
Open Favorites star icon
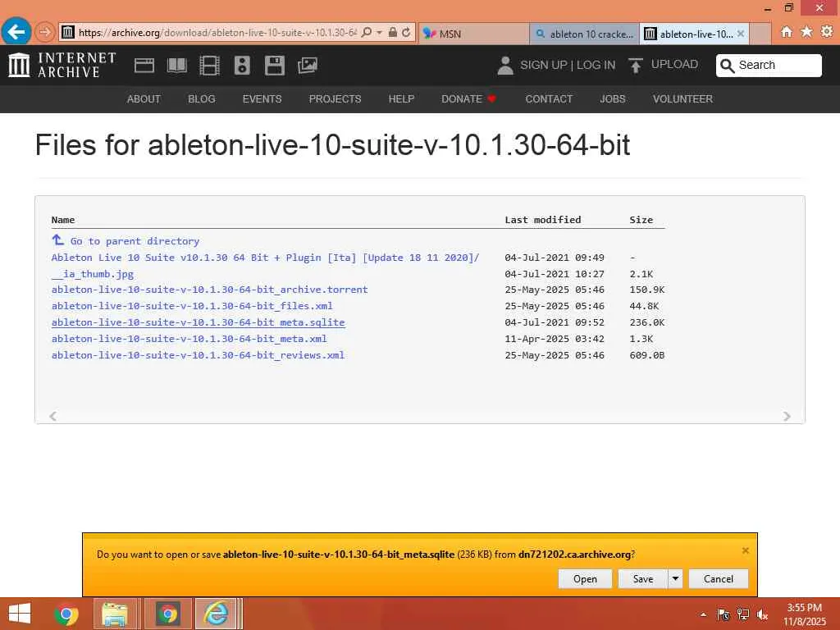807,32
